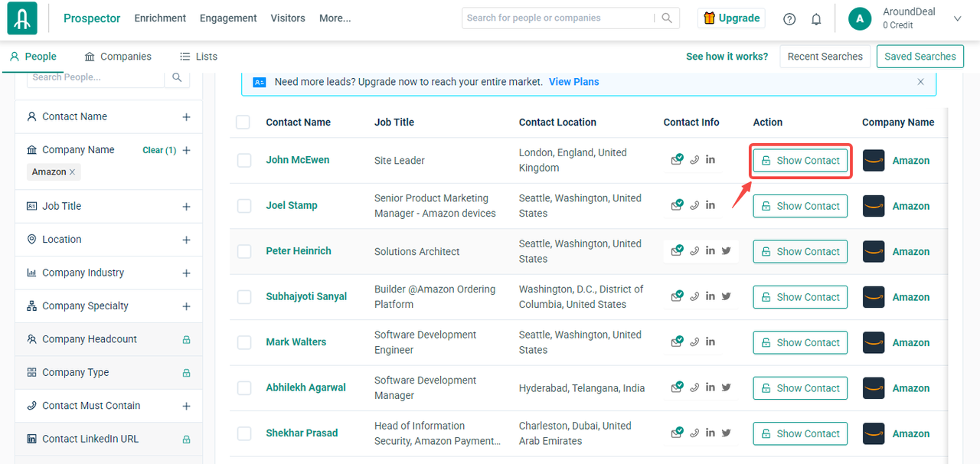This screenshot has height=464, width=980.
Task: Check the box for John McEwen
Action: click(x=244, y=160)
